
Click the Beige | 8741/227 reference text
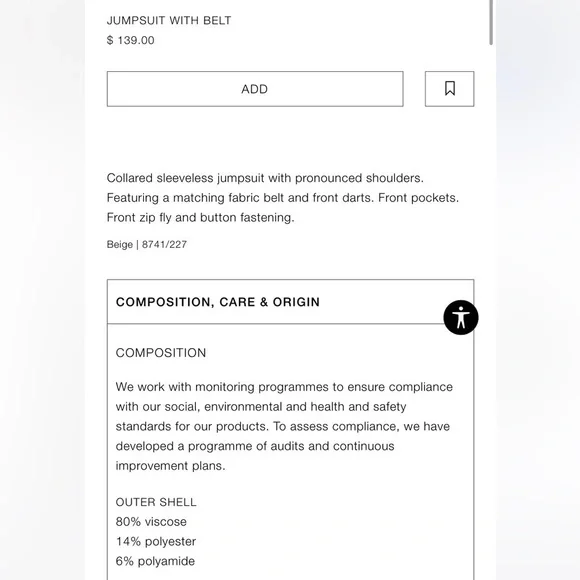tap(147, 244)
